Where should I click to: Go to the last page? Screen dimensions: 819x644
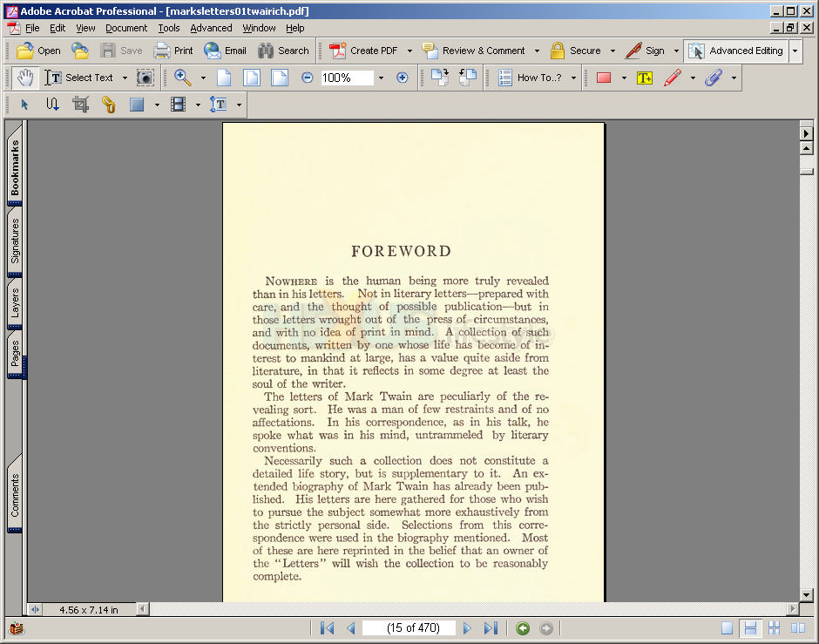[x=491, y=627]
